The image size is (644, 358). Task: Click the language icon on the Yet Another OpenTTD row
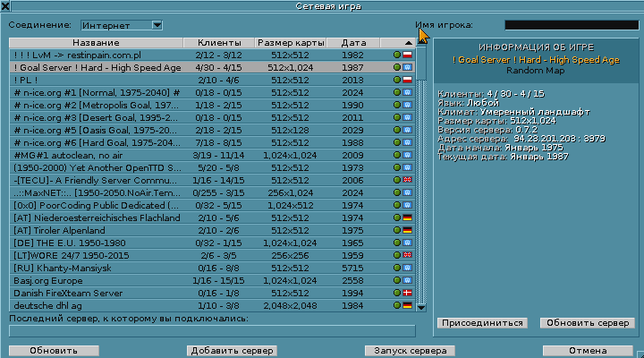pos(407,167)
